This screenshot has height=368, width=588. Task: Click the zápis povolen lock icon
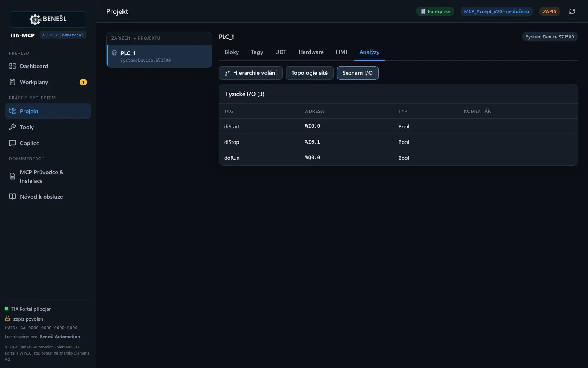click(7, 319)
